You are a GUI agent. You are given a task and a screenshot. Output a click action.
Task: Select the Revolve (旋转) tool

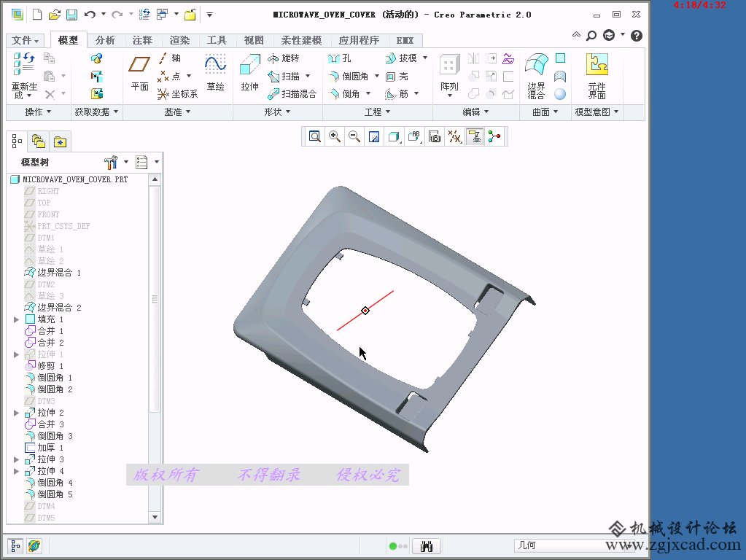coord(284,58)
